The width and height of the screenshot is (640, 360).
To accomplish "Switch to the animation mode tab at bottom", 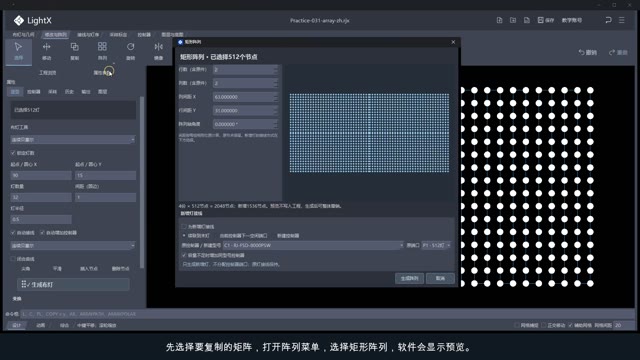I will point(40,325).
